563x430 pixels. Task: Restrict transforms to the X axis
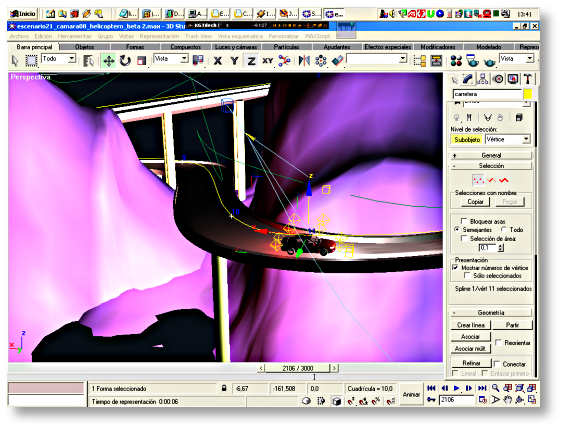click(218, 60)
